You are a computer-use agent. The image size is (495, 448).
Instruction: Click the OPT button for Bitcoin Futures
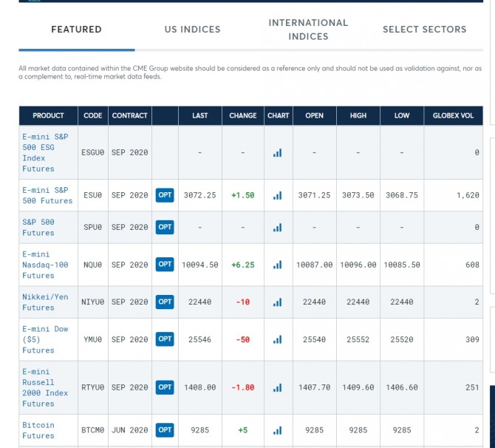tap(165, 430)
